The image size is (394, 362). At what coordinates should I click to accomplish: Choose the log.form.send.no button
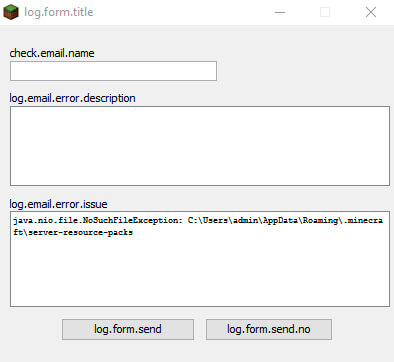pyautogui.click(x=269, y=329)
